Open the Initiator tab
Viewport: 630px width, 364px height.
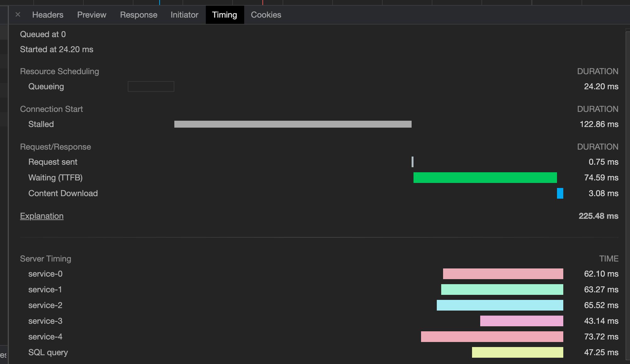click(184, 14)
